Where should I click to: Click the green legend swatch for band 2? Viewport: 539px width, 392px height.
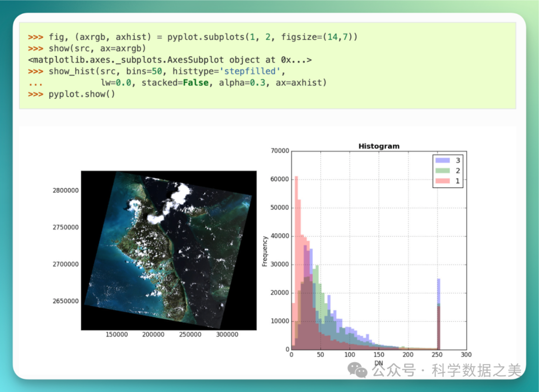442,171
